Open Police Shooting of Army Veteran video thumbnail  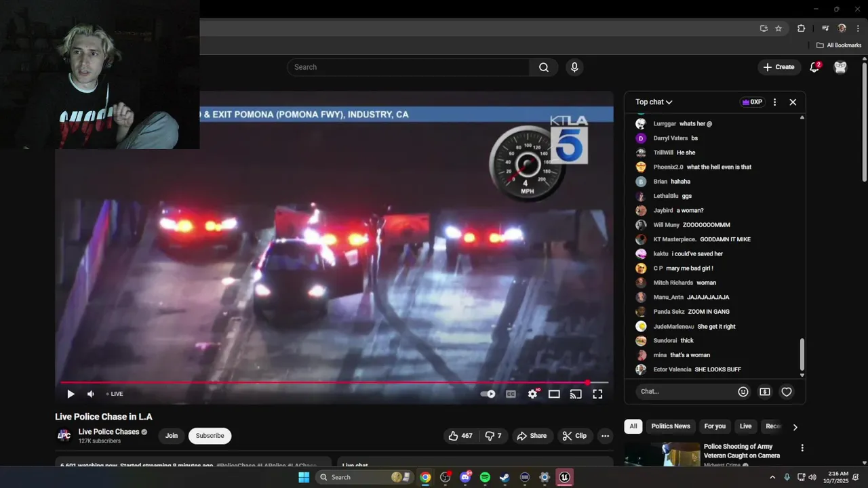(663, 455)
